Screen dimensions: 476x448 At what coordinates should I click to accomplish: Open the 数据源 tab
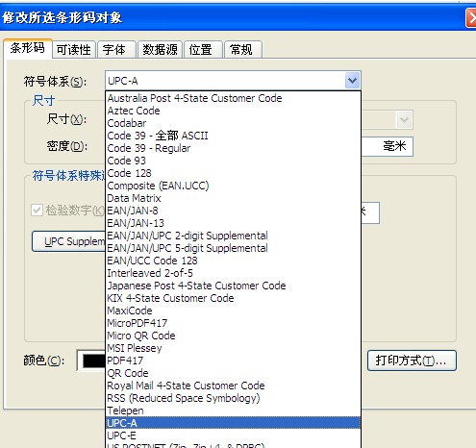pyautogui.click(x=160, y=50)
